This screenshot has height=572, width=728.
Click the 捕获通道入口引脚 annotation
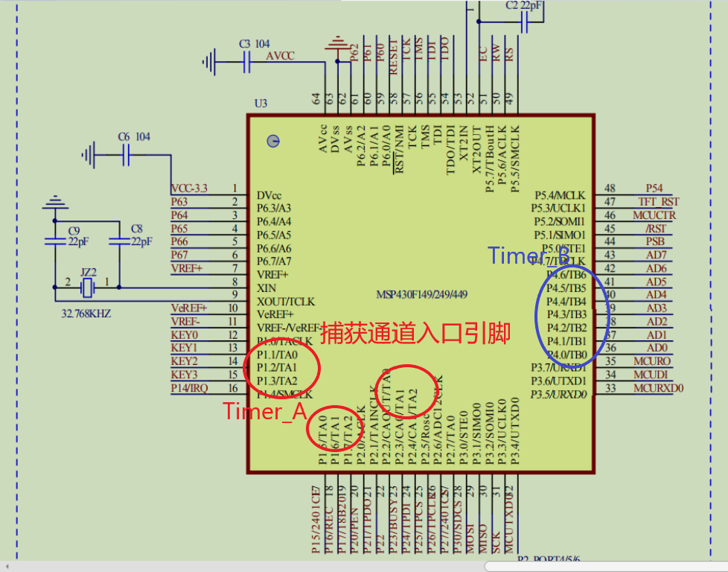(x=418, y=334)
